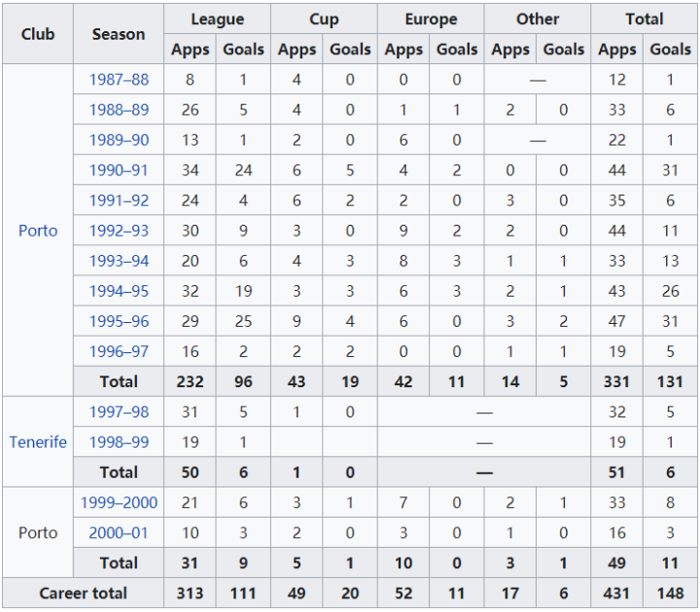Click the Season column header

pos(119,34)
